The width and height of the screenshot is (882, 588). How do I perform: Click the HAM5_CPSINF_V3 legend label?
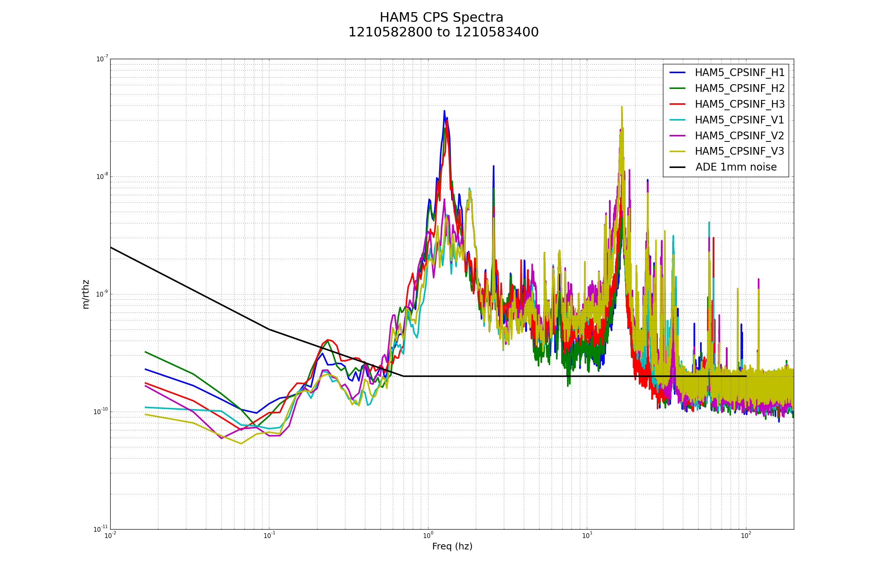click(739, 151)
